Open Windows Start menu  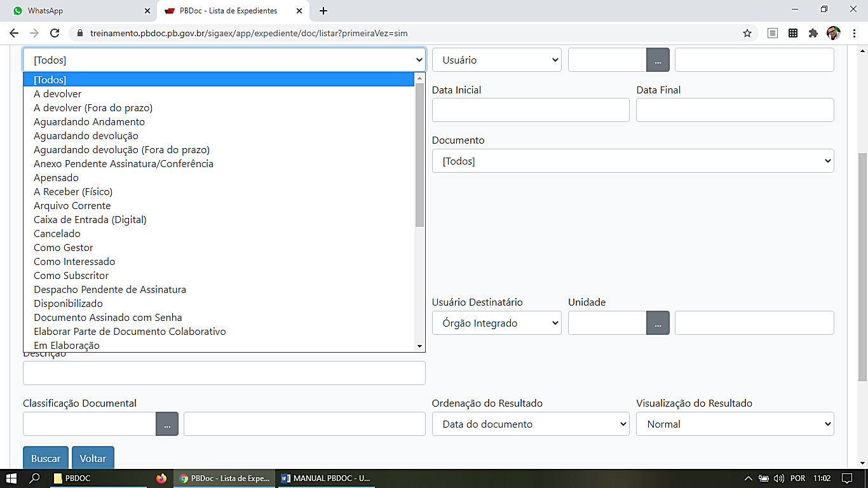11,478
